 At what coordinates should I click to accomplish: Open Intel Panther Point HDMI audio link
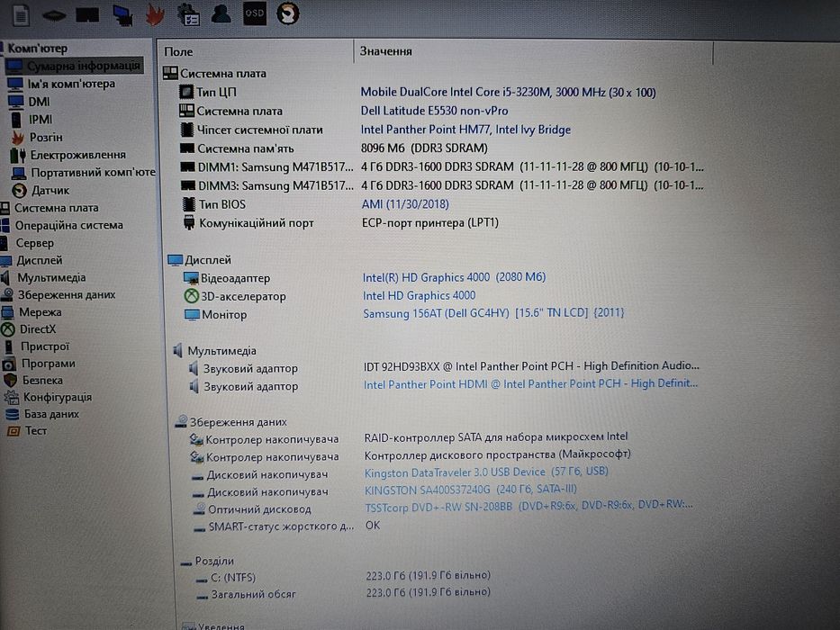[530, 384]
